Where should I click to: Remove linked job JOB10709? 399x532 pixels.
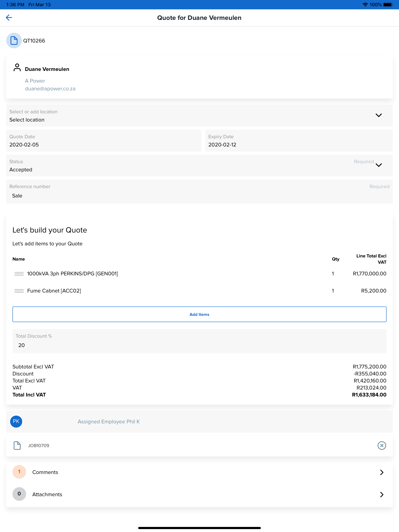(382, 445)
